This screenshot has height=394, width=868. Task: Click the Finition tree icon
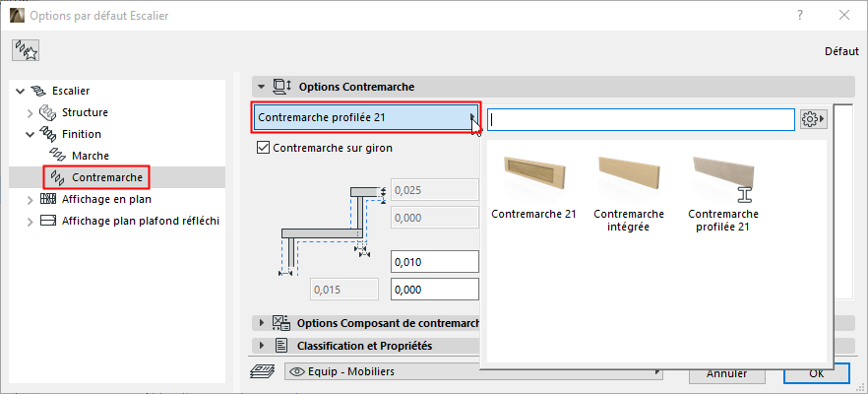[x=48, y=134]
